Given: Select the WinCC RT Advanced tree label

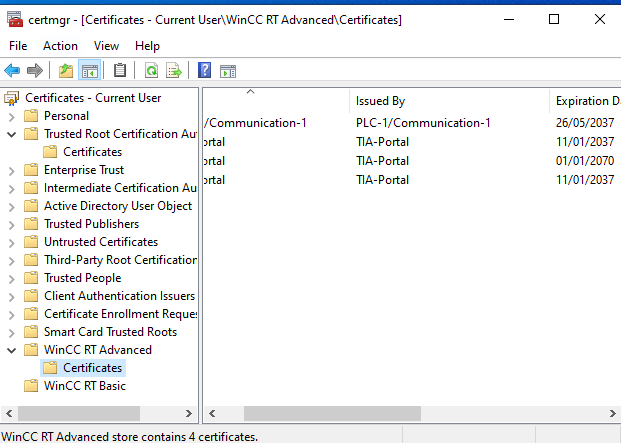Looking at the screenshot, I should [x=98, y=350].
